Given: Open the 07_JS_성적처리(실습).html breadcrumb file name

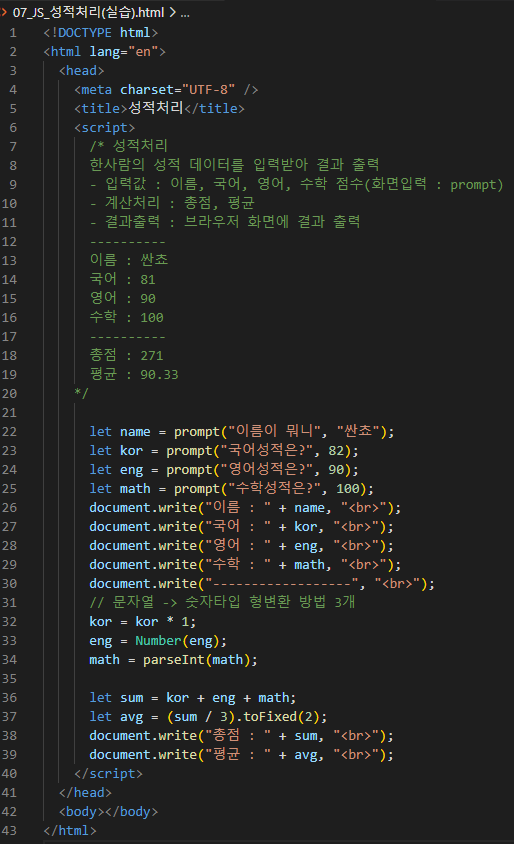Looking at the screenshot, I should tap(88, 12).
